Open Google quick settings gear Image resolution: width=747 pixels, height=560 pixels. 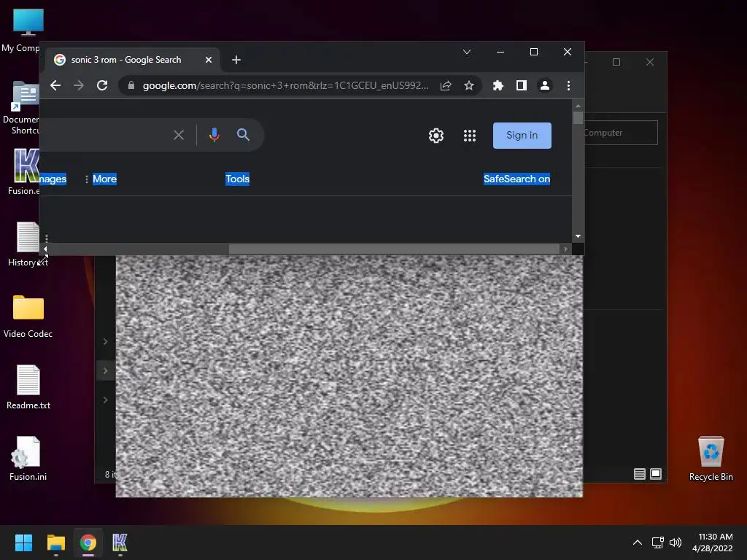pos(436,136)
